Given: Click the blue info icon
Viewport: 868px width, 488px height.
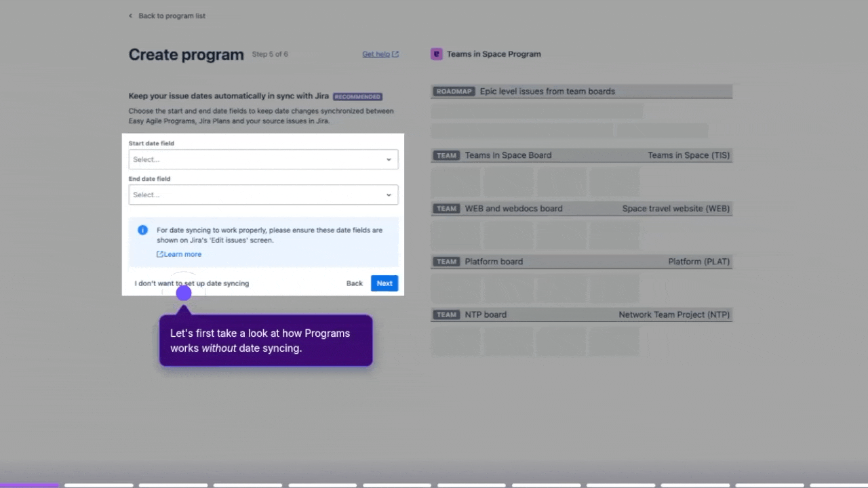Looking at the screenshot, I should 142,230.
